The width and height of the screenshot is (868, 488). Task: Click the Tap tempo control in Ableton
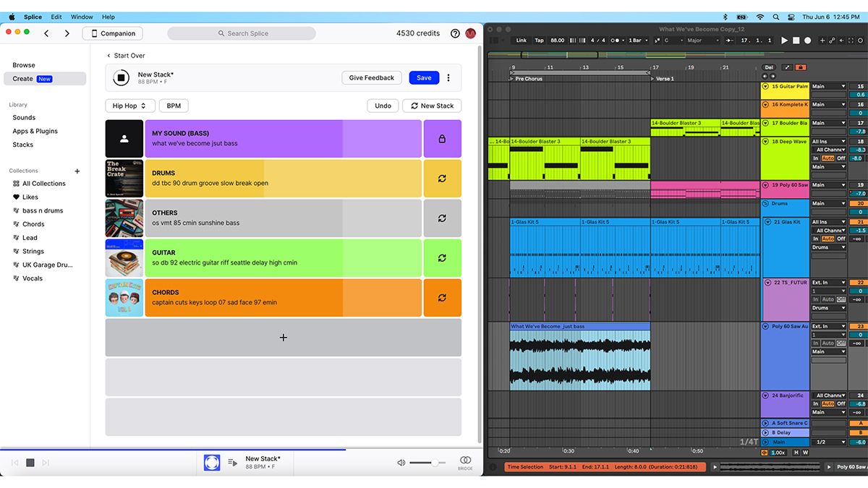(x=539, y=40)
